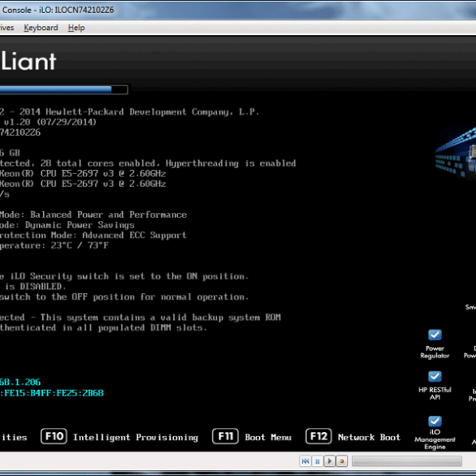Select Boot Menu text
The width and height of the screenshot is (476, 476).
click(x=268, y=438)
